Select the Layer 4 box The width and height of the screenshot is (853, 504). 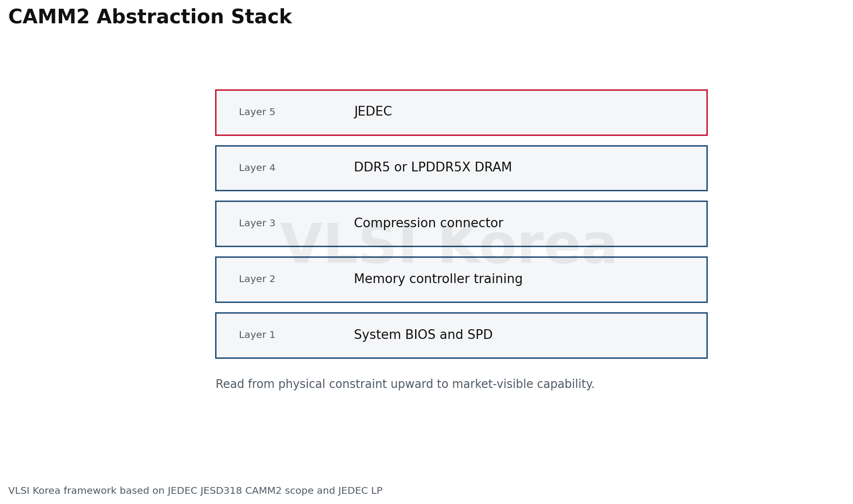(461, 168)
